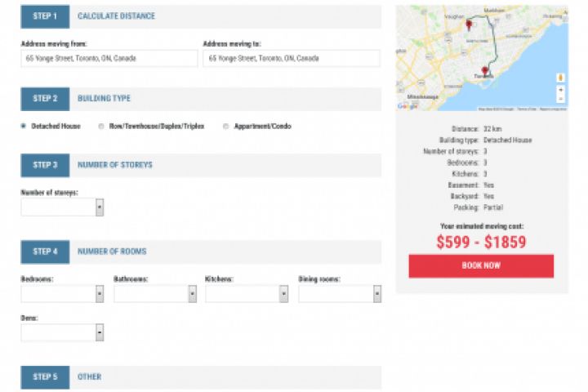Click the Google logo on map
This screenshot has width=588, height=392.
(407, 105)
